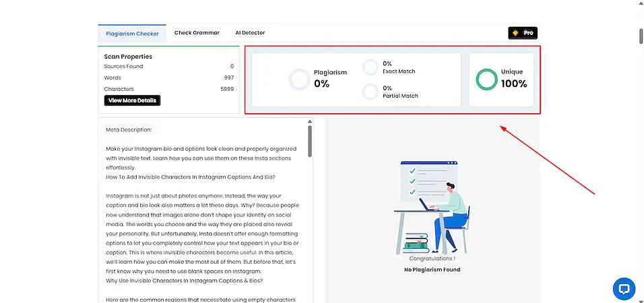Click the No Plagiarism Found message
This screenshot has height=303, width=644.
pos(432,270)
